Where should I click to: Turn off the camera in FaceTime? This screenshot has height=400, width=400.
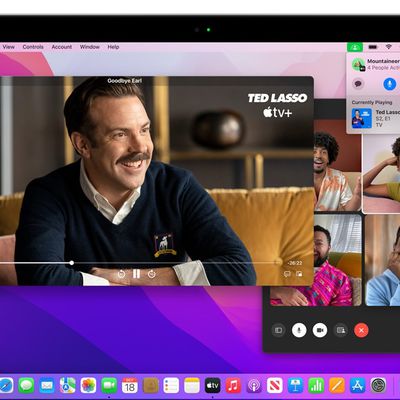(320, 330)
